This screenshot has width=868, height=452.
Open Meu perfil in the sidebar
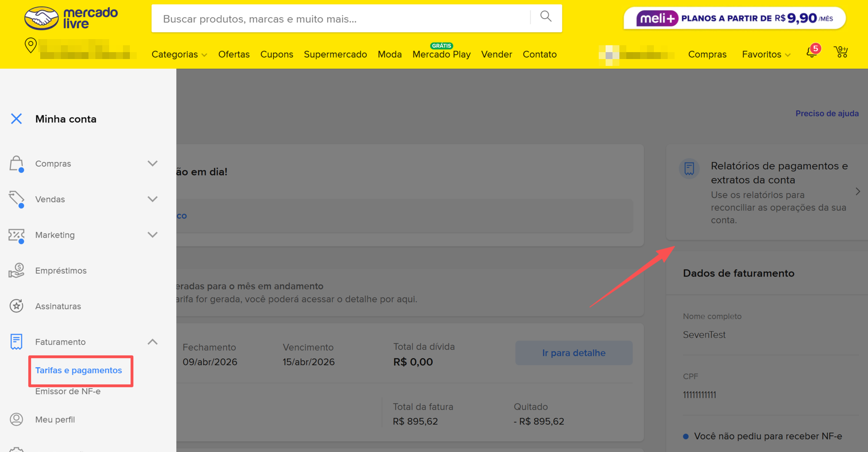[x=55, y=419]
